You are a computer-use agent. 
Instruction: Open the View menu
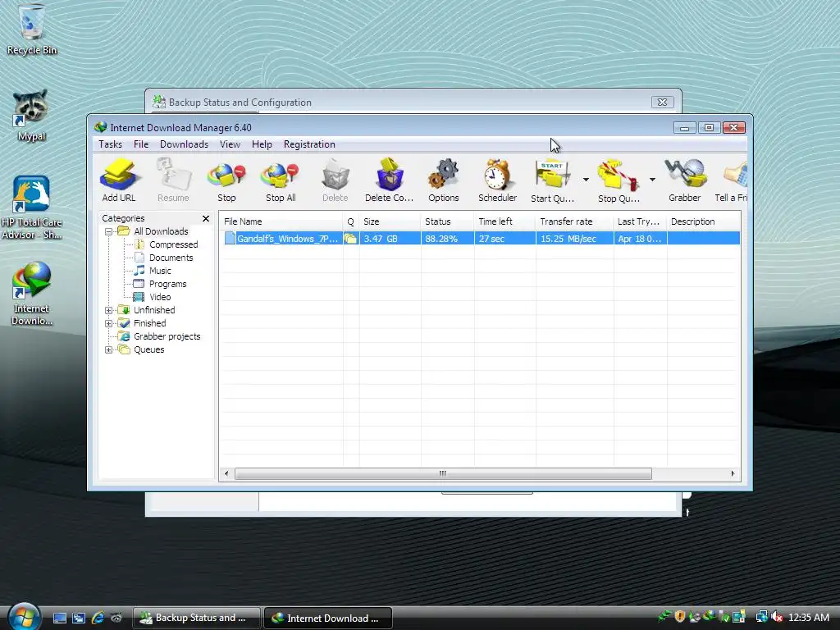pyautogui.click(x=230, y=144)
